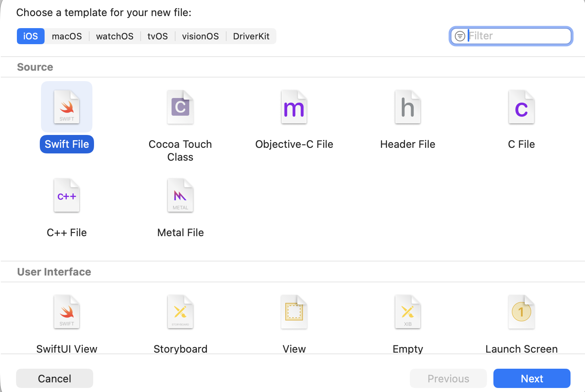Click the 'Storyboard' label
Screen dimensions: 585x392
pos(180,349)
